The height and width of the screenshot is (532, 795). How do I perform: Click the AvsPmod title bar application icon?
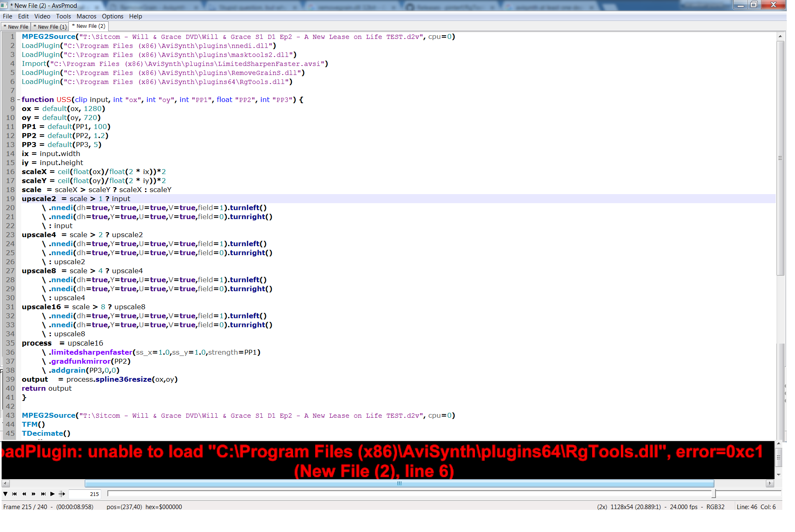(x=5, y=5)
